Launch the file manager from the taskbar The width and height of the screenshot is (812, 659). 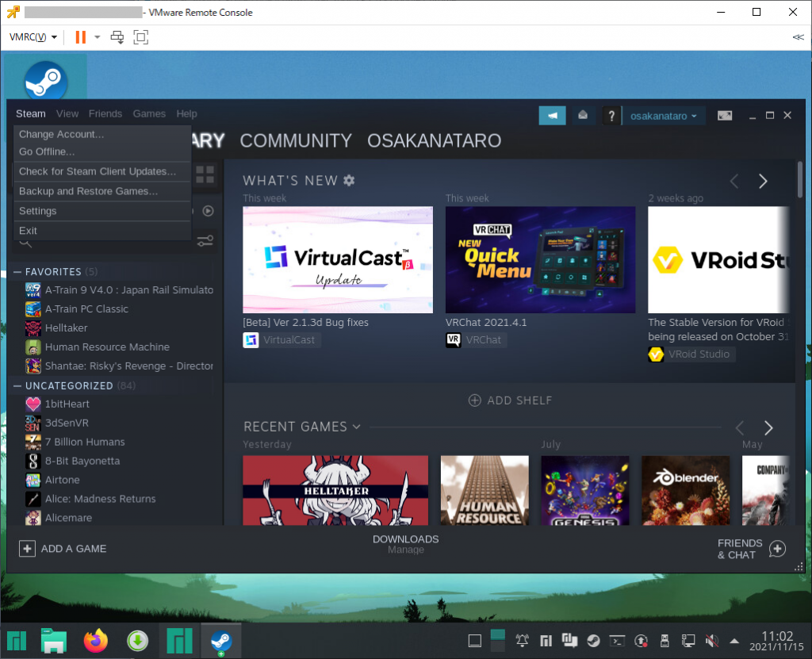54,641
